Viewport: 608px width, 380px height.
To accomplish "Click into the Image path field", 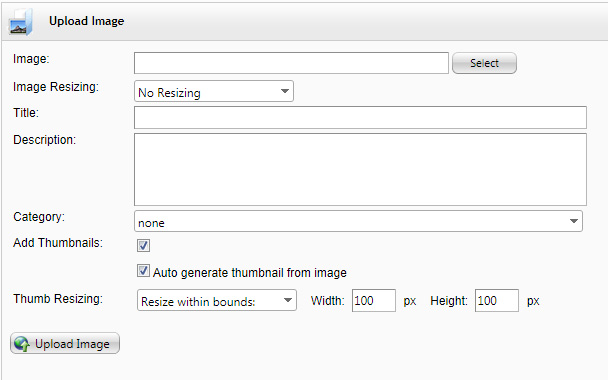I will [x=291, y=63].
